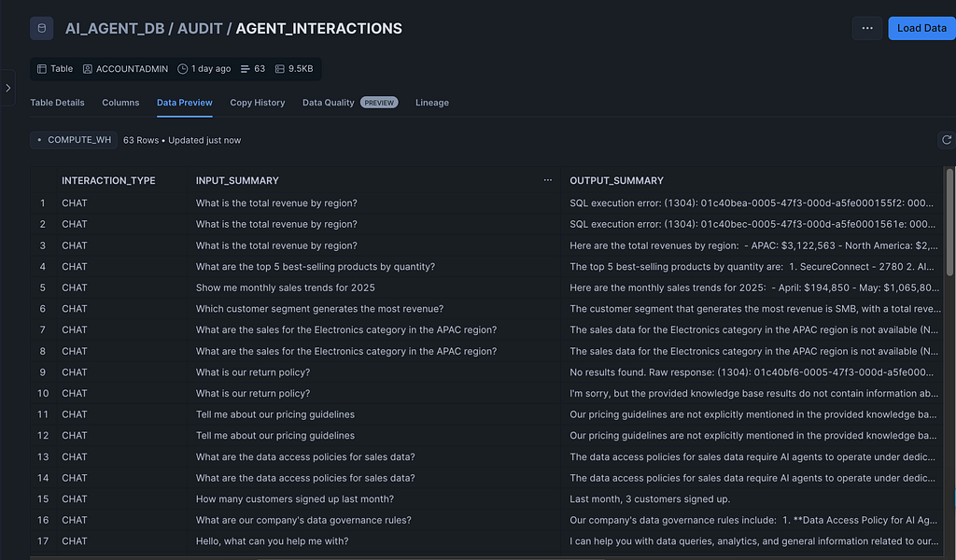956x560 pixels.
Task: Click the OUTPUT_SUMMARY column header
Action: [x=616, y=180]
